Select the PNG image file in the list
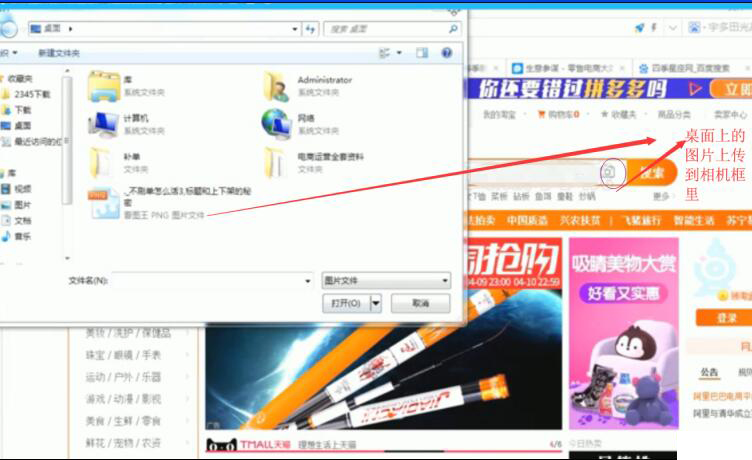This screenshot has width=752, height=460. tap(170, 203)
